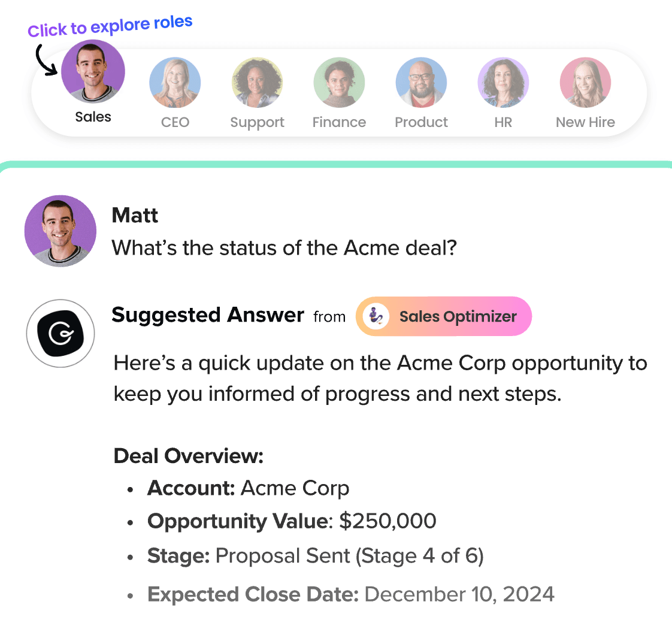The image size is (672, 635).
Task: Click the Deal Overview heading
Action: (188, 456)
